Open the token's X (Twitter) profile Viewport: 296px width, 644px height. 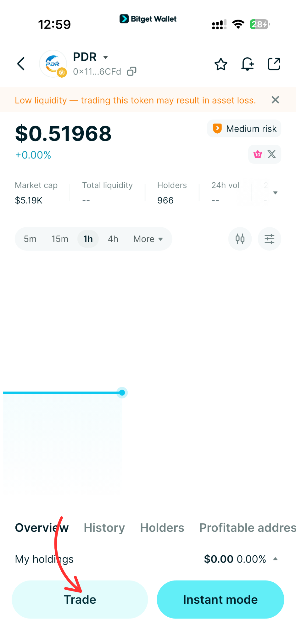click(271, 154)
